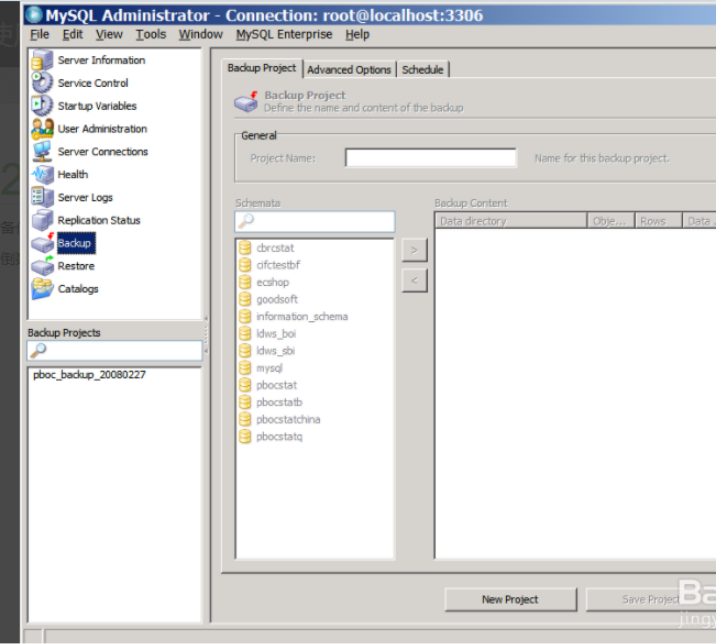716x644 pixels.
Task: Select Catalogs in sidebar
Action: point(78,289)
